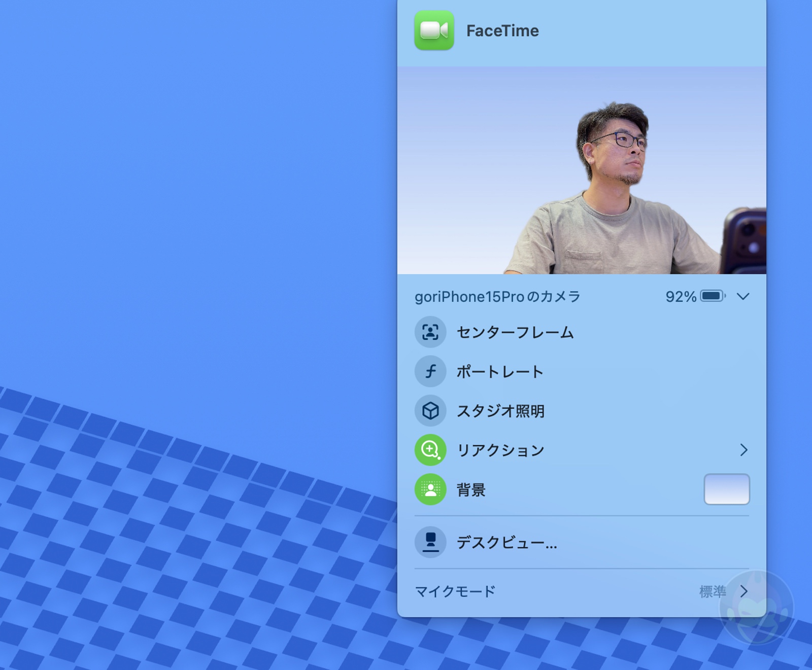Click the 標準 mic mode value
This screenshot has height=670, width=812.
713,591
